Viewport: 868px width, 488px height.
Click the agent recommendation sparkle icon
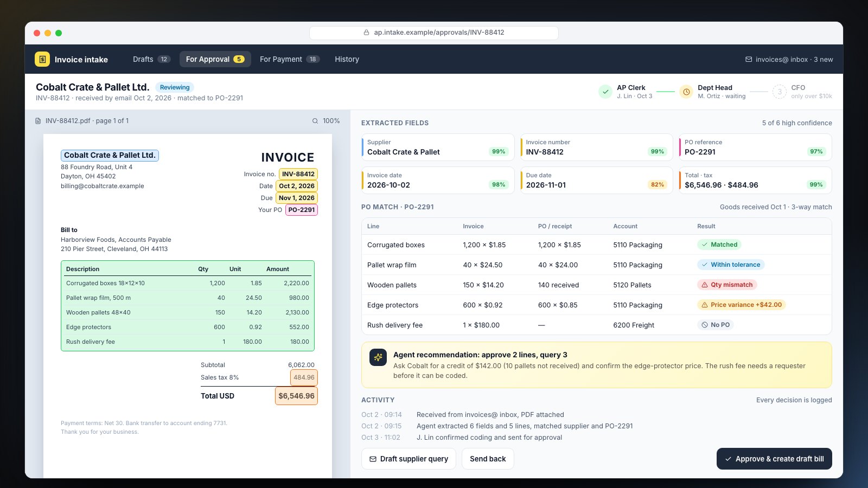[378, 357]
